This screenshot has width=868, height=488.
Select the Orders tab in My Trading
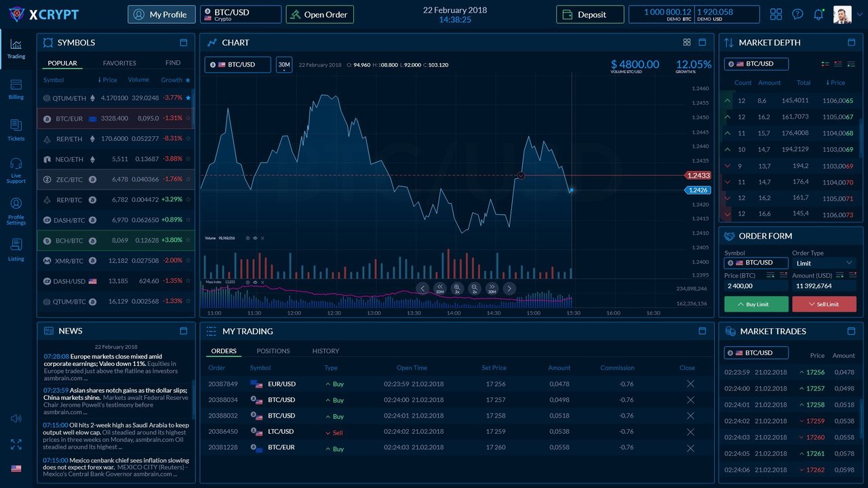pyautogui.click(x=224, y=351)
